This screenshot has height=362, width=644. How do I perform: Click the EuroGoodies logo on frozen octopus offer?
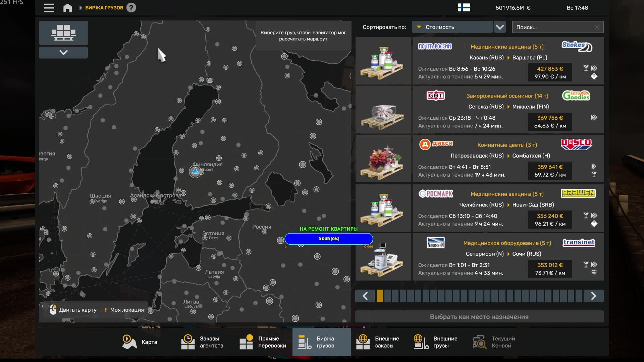(x=576, y=95)
